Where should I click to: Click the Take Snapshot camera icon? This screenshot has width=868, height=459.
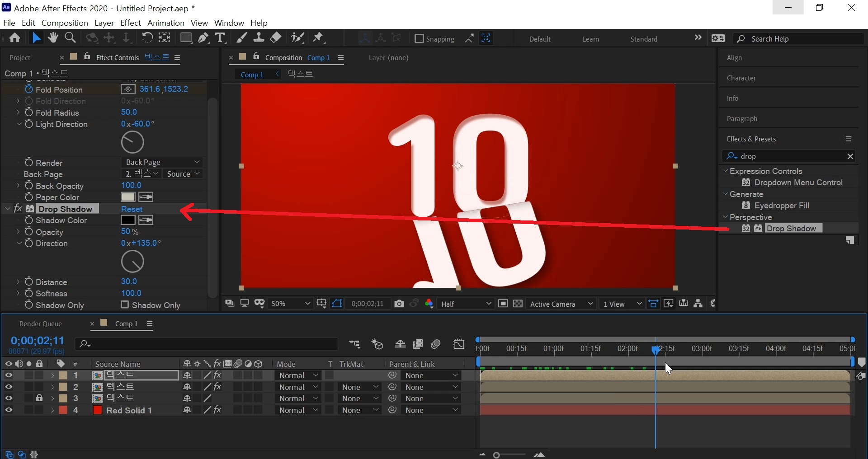pos(399,304)
